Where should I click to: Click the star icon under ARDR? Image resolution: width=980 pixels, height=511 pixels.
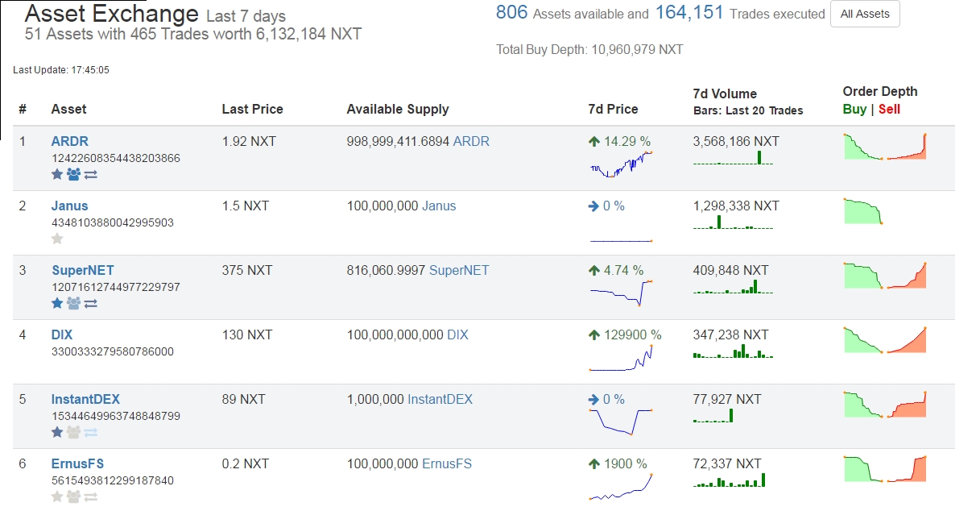(57, 174)
